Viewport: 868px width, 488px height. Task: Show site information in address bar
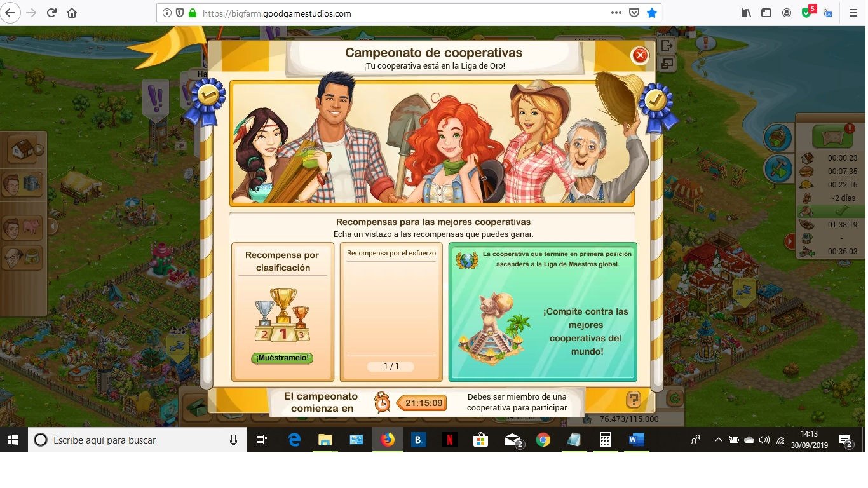coord(167,13)
